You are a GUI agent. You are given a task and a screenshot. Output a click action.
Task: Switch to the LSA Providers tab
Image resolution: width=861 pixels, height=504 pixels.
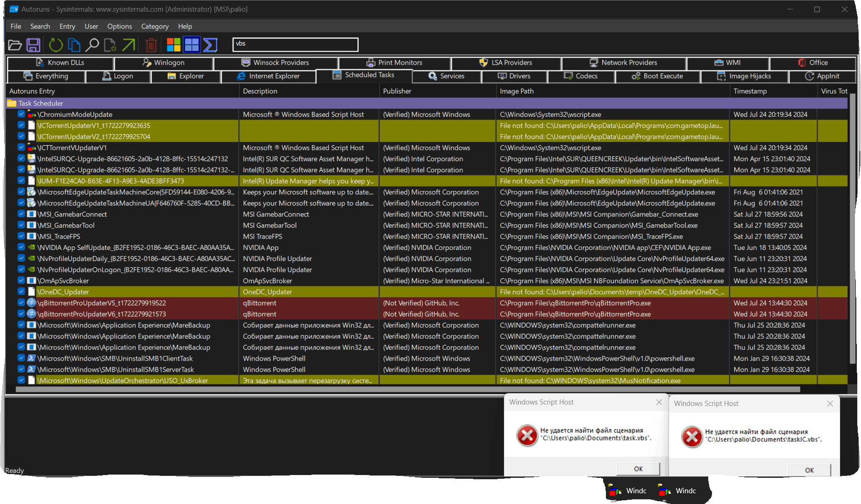(x=506, y=63)
